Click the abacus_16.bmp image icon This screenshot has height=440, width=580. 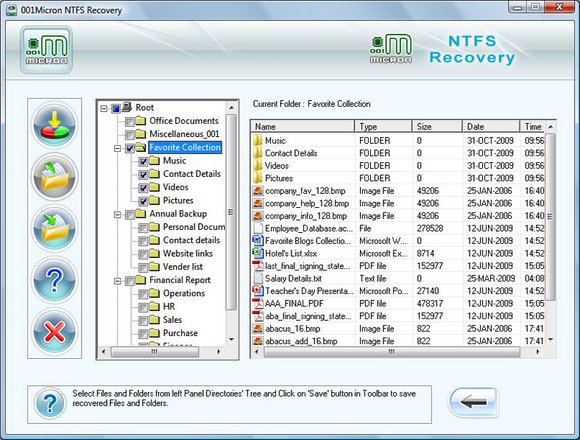click(258, 329)
